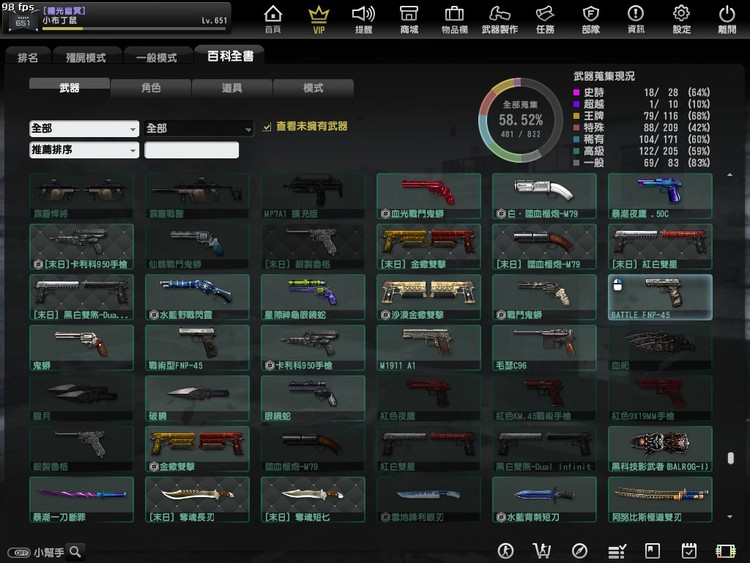Select the 角色 characters sub-tab
Image resolution: width=750 pixels, height=563 pixels.
(x=151, y=88)
